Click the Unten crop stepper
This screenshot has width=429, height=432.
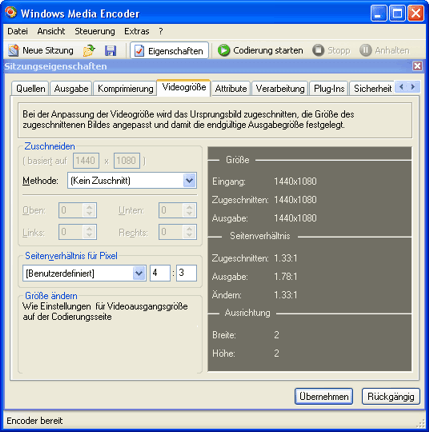(x=178, y=210)
